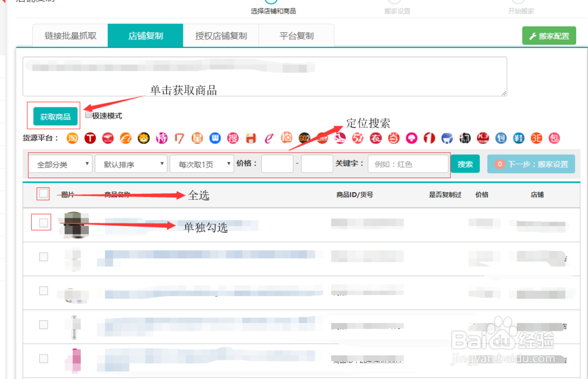The height and width of the screenshot is (379, 588).
Task: Select the black 淘 platform icon
Action: click(x=465, y=138)
